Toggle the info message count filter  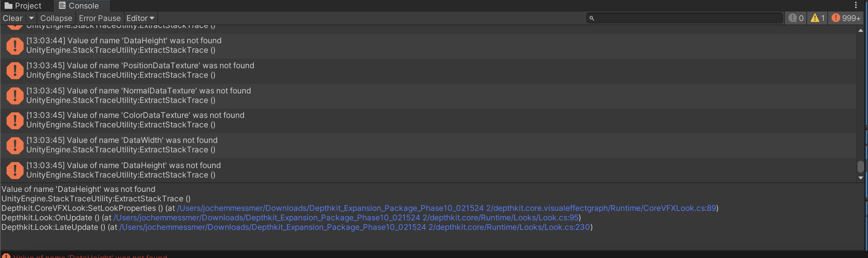pos(796,18)
